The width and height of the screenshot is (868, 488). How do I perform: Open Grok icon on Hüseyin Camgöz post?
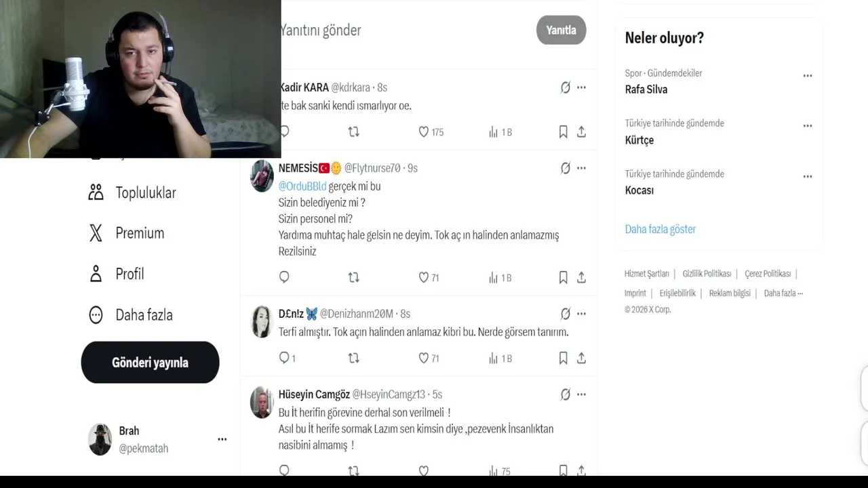(x=565, y=394)
